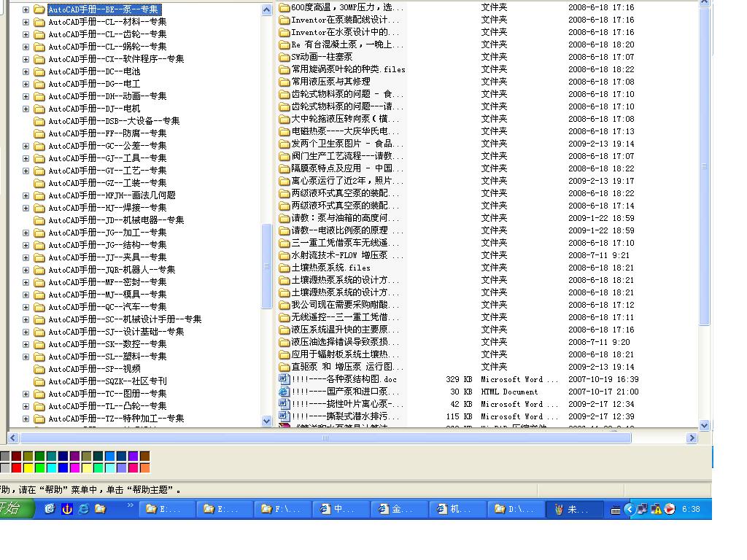Click the folder icon beside AutoCAD手册--QC--汽车--专集
Screen dimensions: 747x560
click(39, 307)
